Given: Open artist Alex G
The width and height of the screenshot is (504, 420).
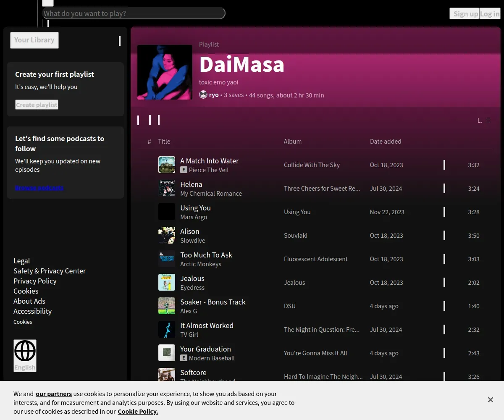Looking at the screenshot, I should pos(189,311).
